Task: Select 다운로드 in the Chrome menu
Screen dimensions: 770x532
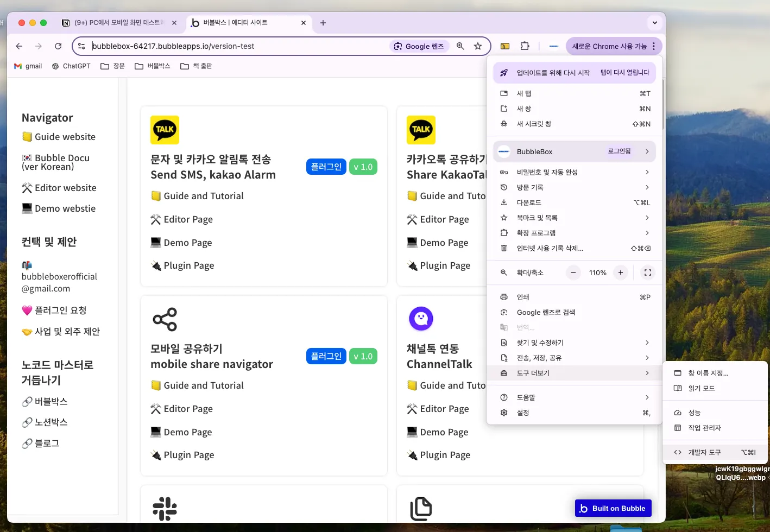Action: coord(575,202)
